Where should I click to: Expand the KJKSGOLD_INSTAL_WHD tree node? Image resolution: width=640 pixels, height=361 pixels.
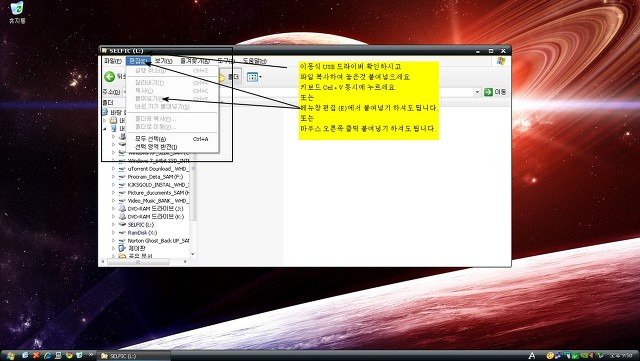113,185
